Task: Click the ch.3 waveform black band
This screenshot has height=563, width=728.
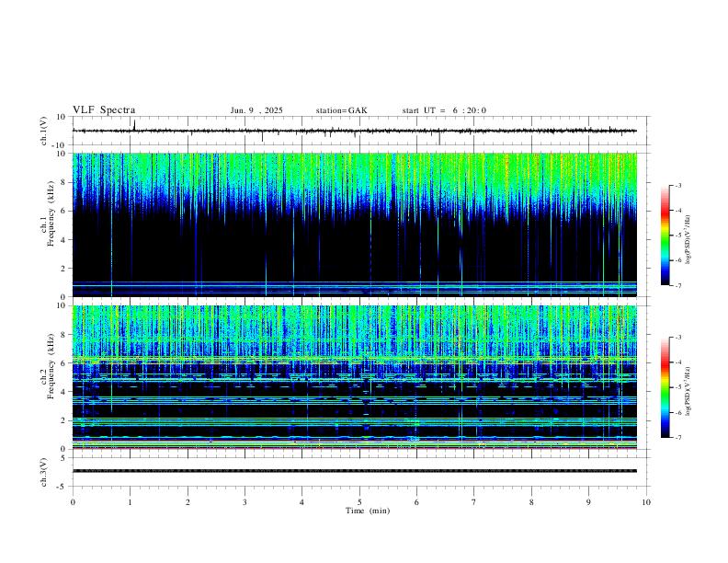Action: click(x=354, y=471)
